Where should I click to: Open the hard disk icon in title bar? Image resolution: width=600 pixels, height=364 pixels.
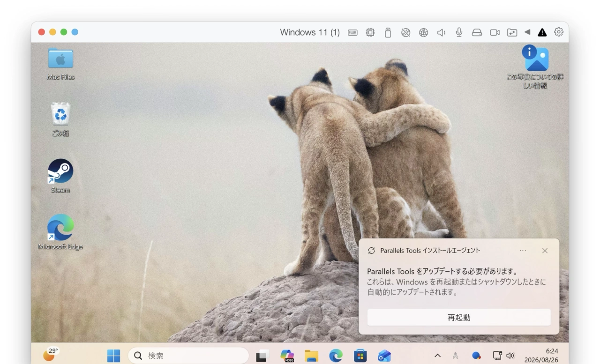(477, 32)
